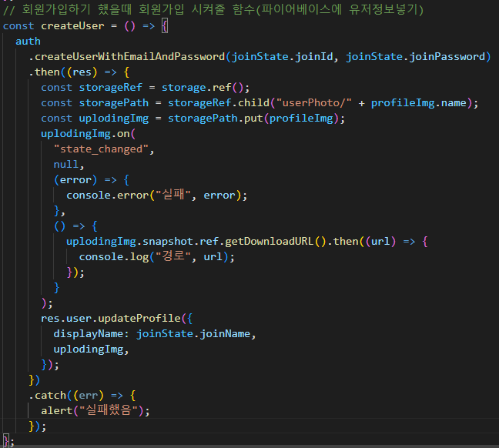The width and height of the screenshot is (499, 448).
Task: Click joinState.joinName value
Action: point(193,334)
